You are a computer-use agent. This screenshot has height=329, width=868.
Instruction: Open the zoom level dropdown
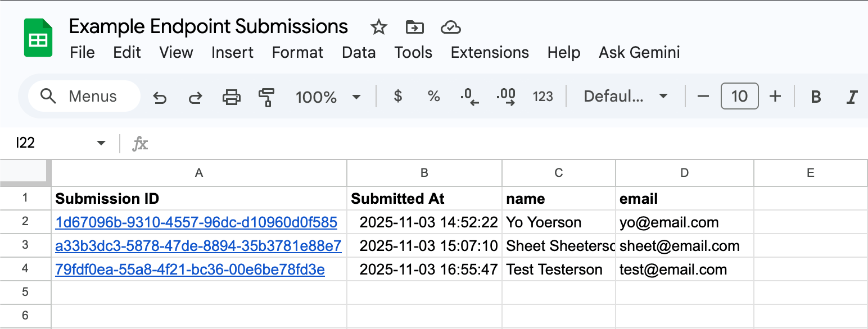[x=328, y=96]
